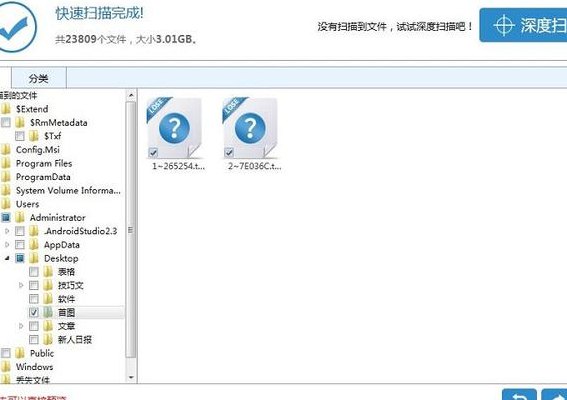
Task: Select System Volume Information tree item
Action: tap(68, 191)
